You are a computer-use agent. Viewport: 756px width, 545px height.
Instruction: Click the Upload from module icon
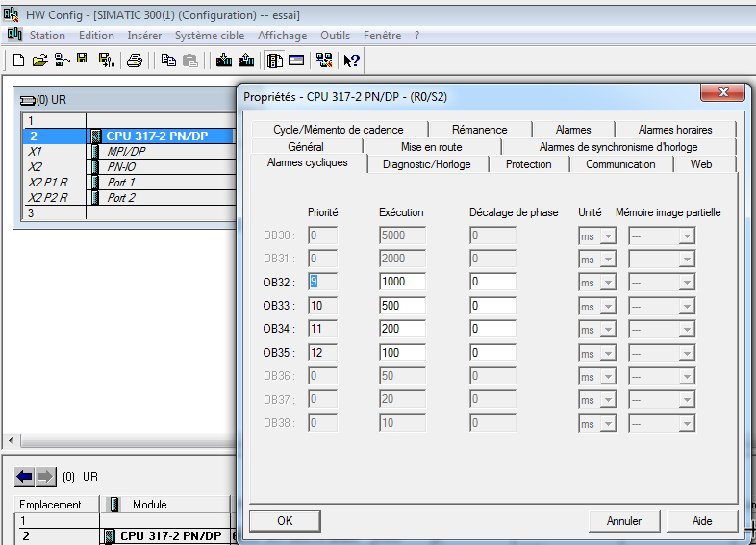click(x=246, y=61)
